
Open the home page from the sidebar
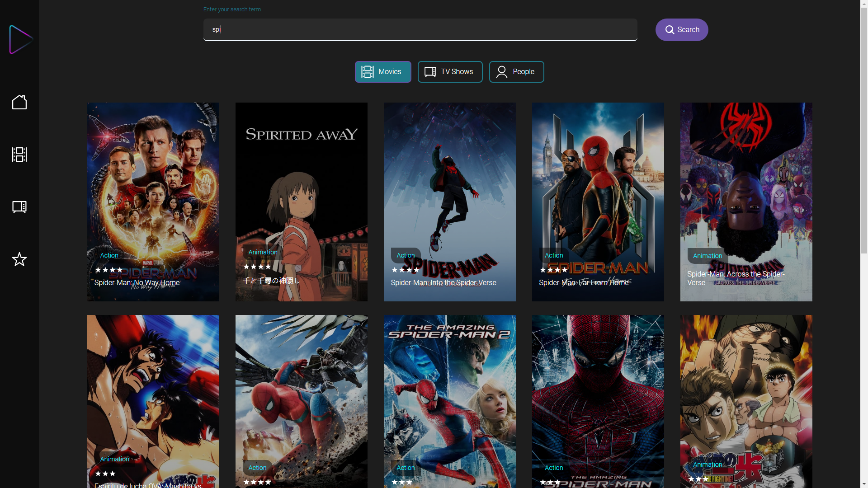click(x=19, y=102)
